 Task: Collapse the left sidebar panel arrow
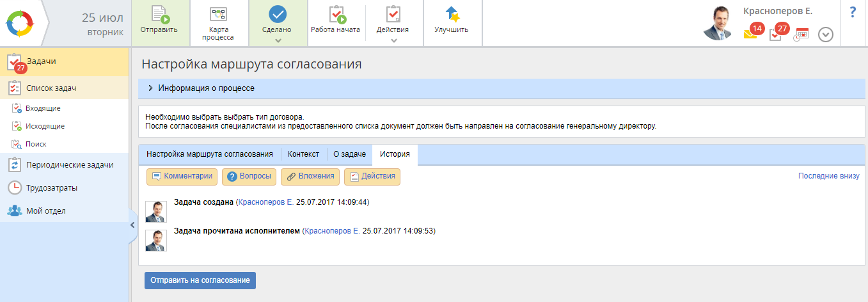pos(132,225)
